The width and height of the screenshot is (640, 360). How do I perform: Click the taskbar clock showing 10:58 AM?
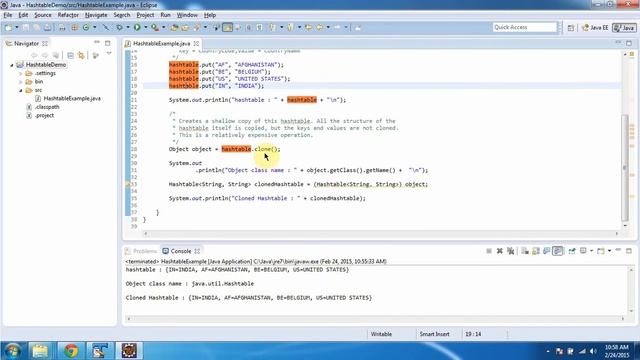pyautogui.click(x=616, y=351)
